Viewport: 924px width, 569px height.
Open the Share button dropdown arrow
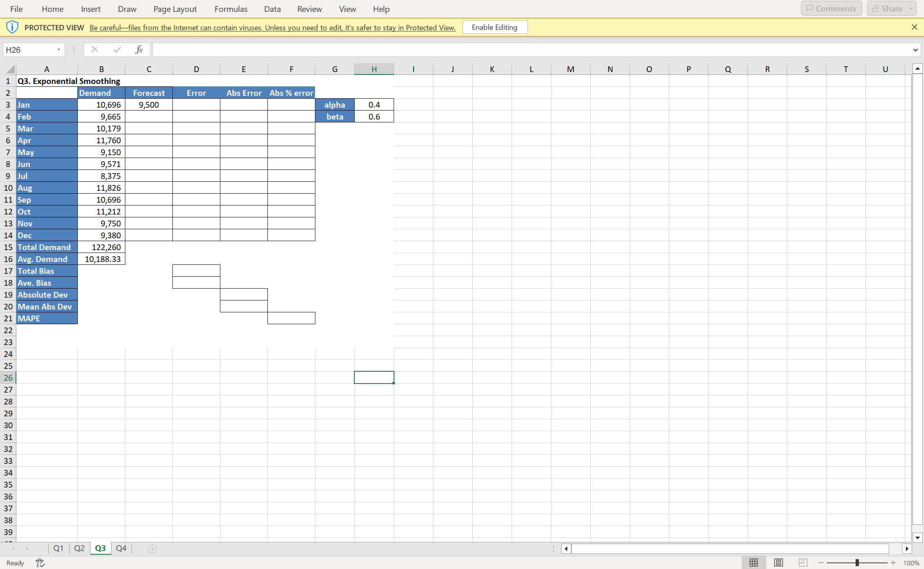[911, 9]
